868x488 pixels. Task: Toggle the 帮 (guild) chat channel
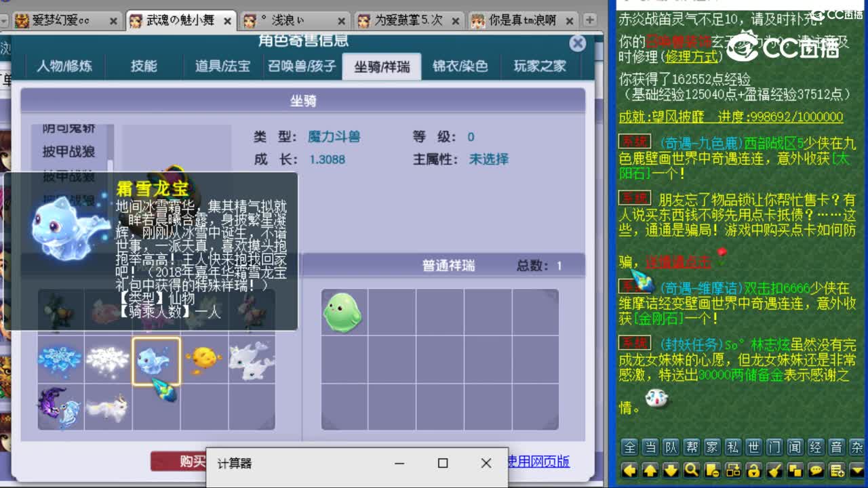pyautogui.click(x=692, y=447)
